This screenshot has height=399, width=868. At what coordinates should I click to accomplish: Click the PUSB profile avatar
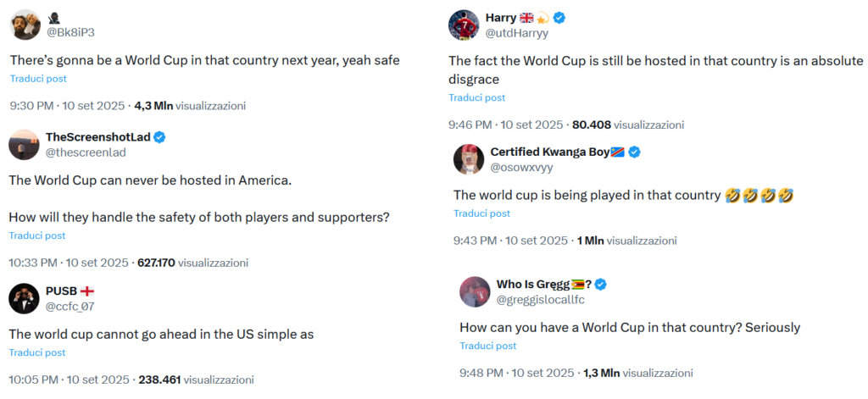[x=24, y=298]
